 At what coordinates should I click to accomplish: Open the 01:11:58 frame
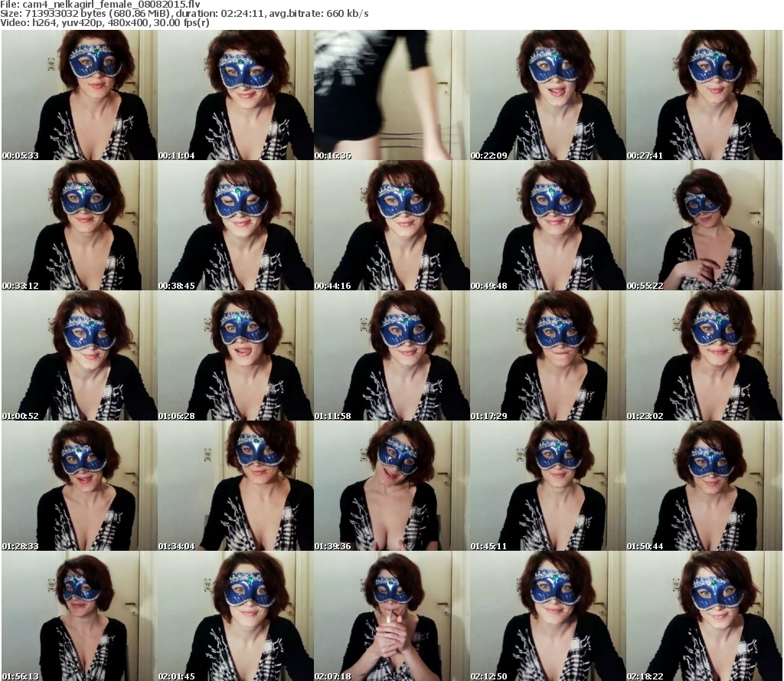tap(391, 355)
